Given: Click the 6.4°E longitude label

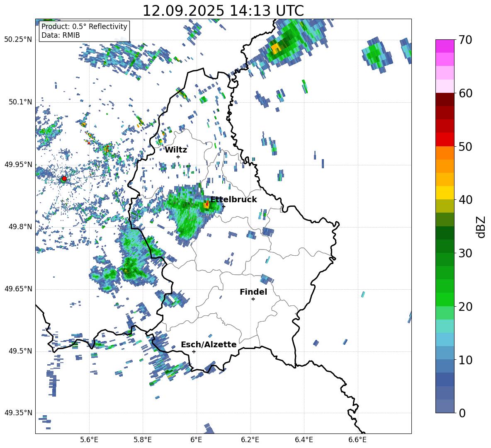Looking at the screenshot, I should point(304,440).
